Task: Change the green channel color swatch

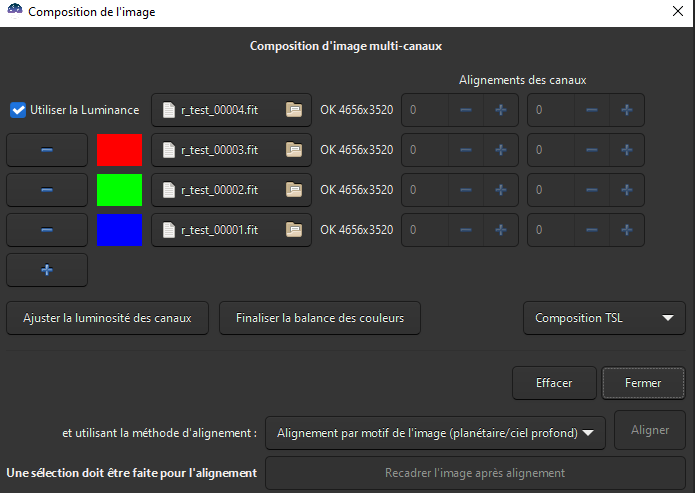Action: pyautogui.click(x=120, y=190)
